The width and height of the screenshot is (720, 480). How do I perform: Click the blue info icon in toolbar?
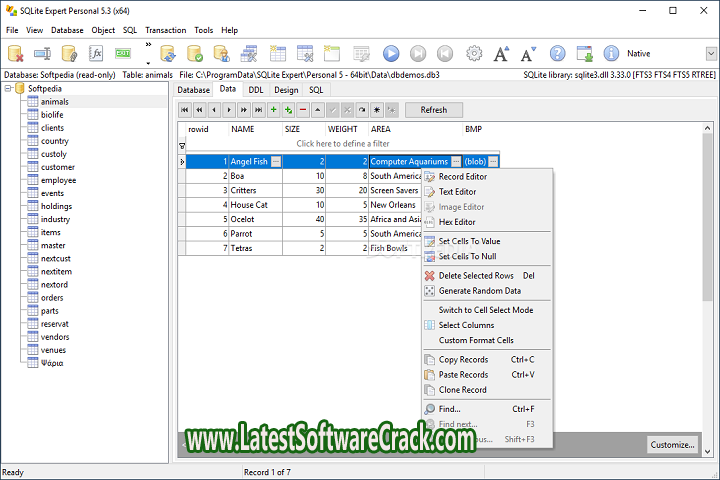pyautogui.click(x=610, y=53)
